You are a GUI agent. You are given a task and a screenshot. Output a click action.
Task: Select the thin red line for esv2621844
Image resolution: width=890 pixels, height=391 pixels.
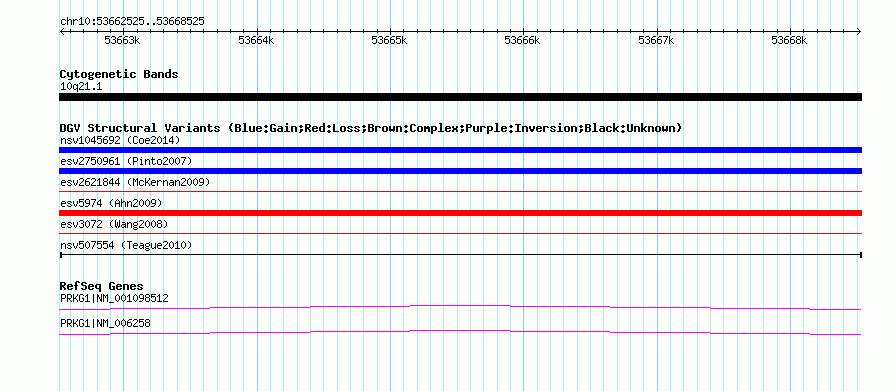460,192
